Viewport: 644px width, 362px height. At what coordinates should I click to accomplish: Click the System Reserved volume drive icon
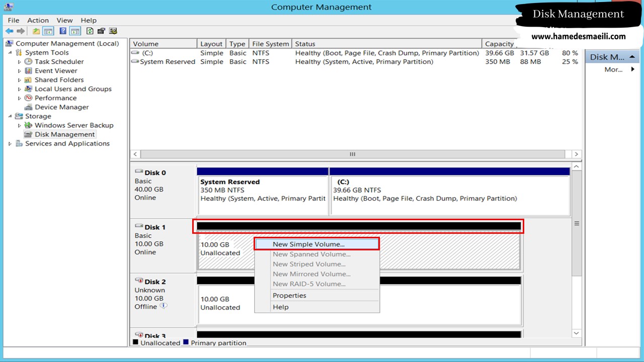[x=135, y=62]
